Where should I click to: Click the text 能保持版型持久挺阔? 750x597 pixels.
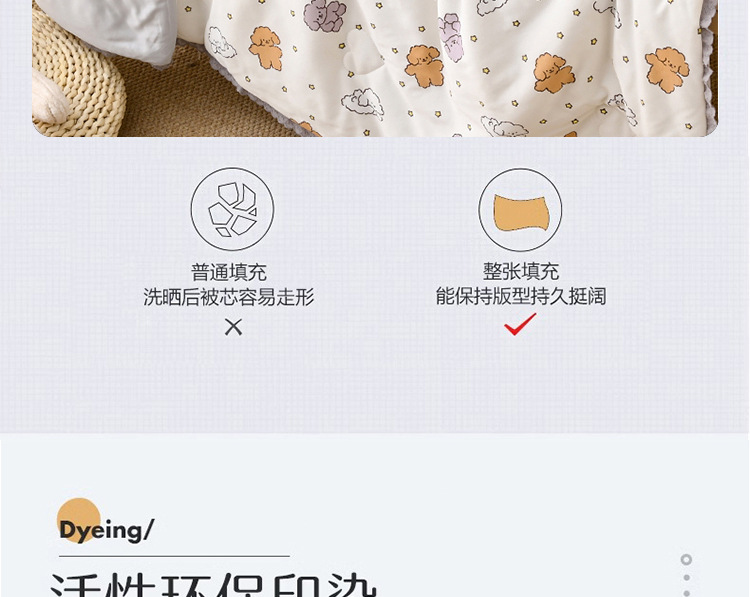[520, 296]
